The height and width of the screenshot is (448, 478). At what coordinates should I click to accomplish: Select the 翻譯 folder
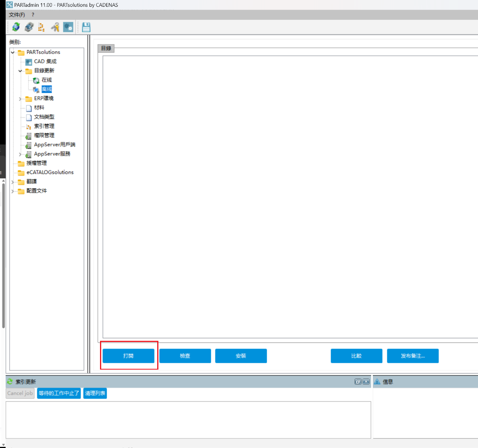click(31, 182)
